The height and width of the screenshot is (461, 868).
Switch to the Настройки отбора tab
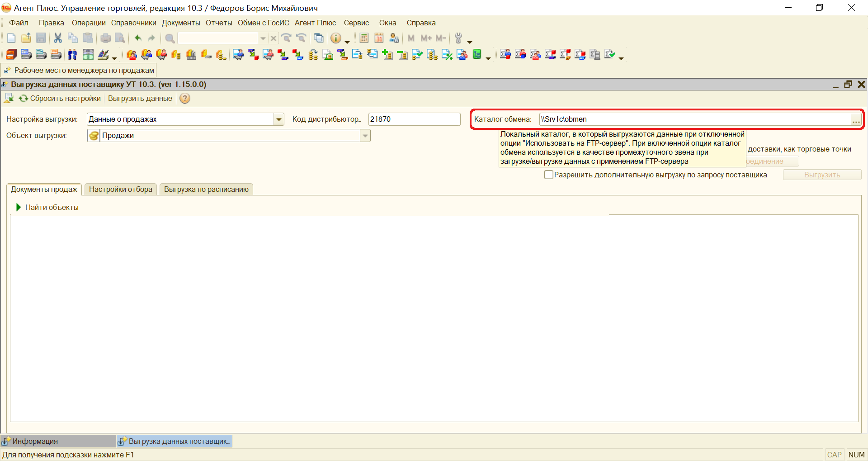pyautogui.click(x=120, y=190)
